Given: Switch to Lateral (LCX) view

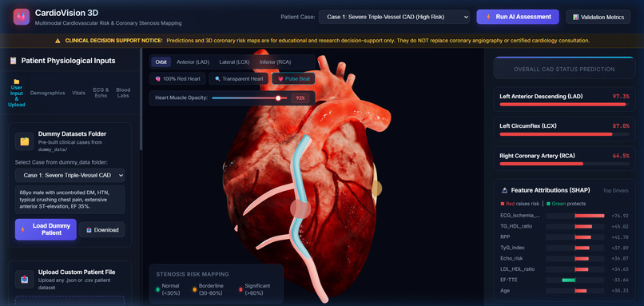Looking at the screenshot, I should 234,62.
